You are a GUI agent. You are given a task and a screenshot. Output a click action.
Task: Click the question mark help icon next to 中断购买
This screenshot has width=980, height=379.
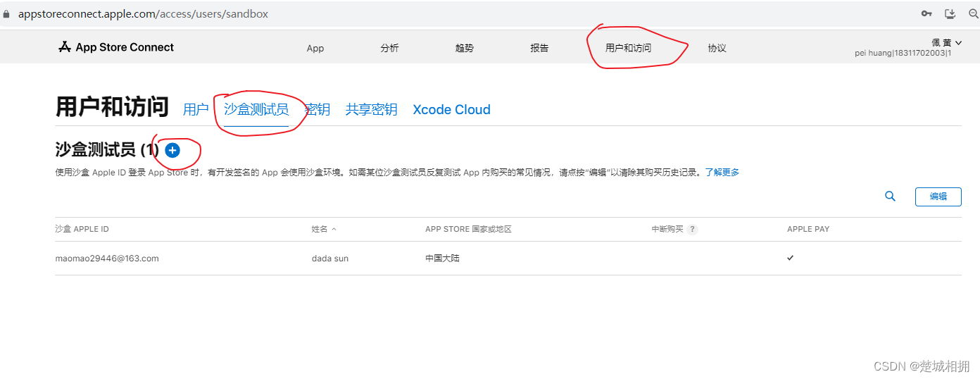point(693,229)
